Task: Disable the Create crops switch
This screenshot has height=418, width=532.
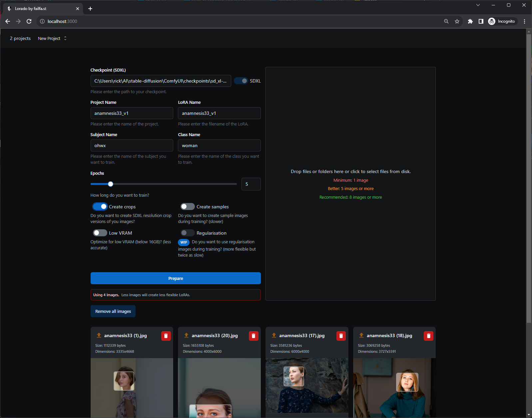Action: click(100, 207)
